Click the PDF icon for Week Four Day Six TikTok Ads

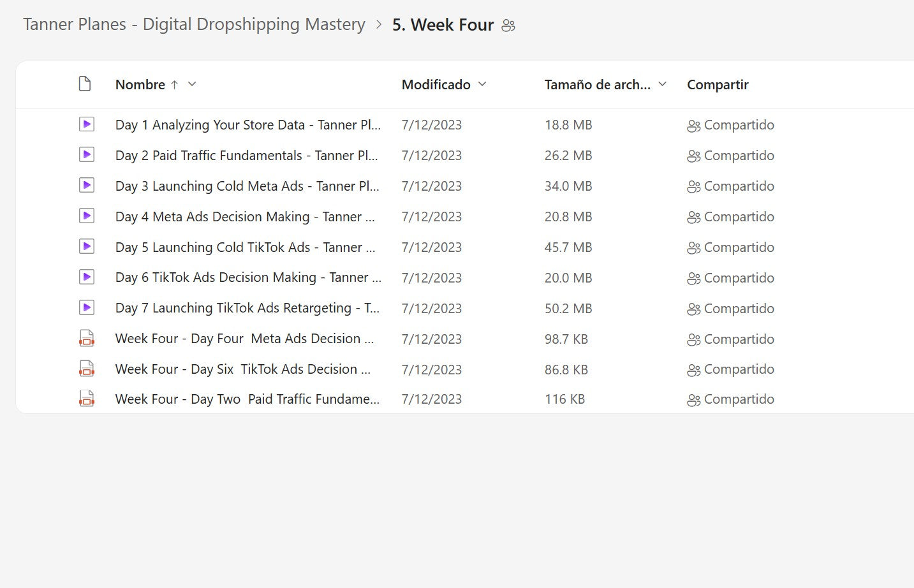pyautogui.click(x=87, y=369)
